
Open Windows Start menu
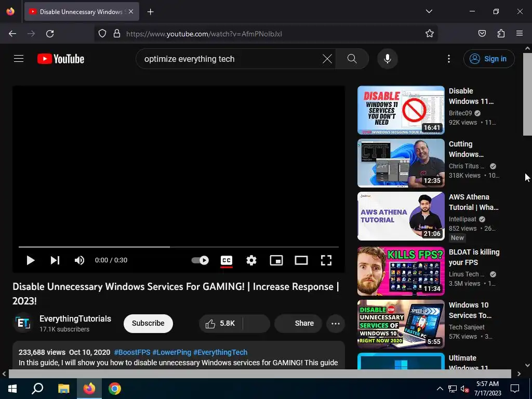coord(12,389)
